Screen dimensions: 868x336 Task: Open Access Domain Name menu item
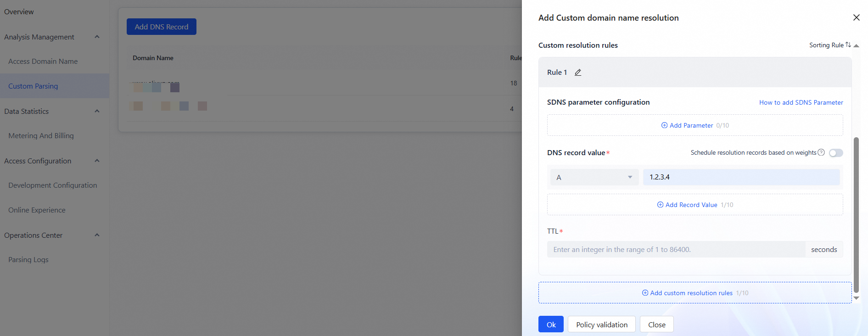(43, 62)
